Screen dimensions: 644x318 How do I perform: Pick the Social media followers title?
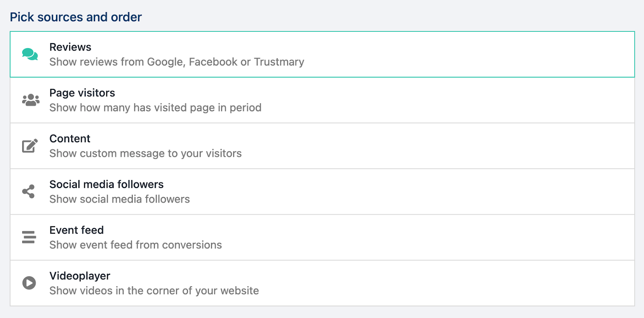(x=106, y=185)
